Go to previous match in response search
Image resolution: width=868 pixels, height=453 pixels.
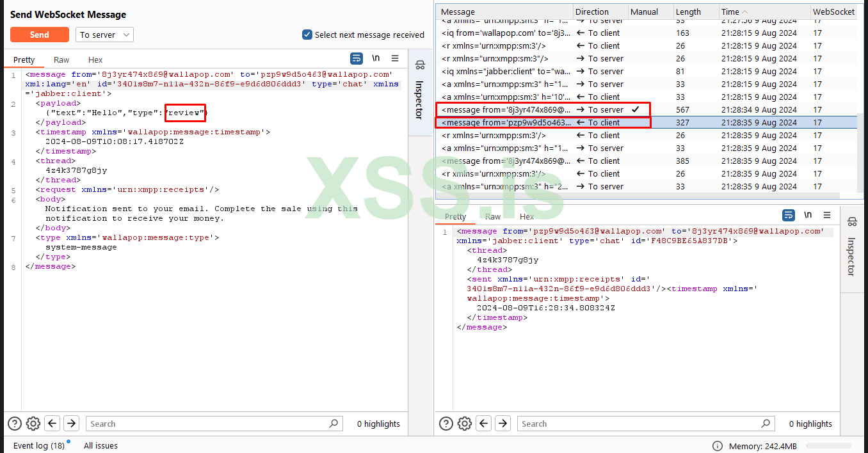(484, 424)
